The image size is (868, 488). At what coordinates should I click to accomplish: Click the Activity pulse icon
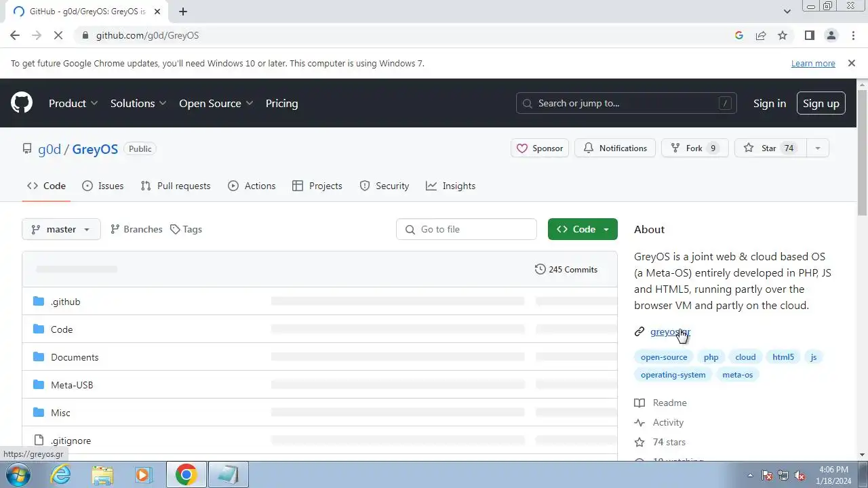click(639, 422)
